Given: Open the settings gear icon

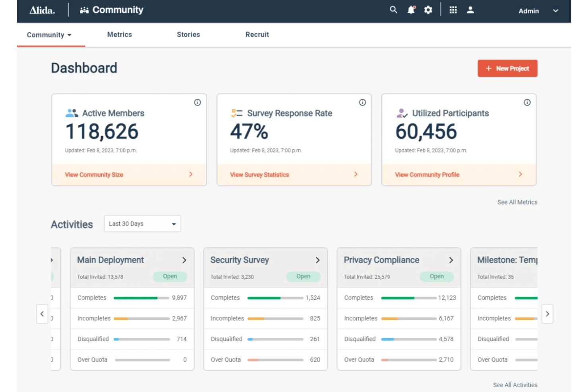Looking at the screenshot, I should [428, 10].
